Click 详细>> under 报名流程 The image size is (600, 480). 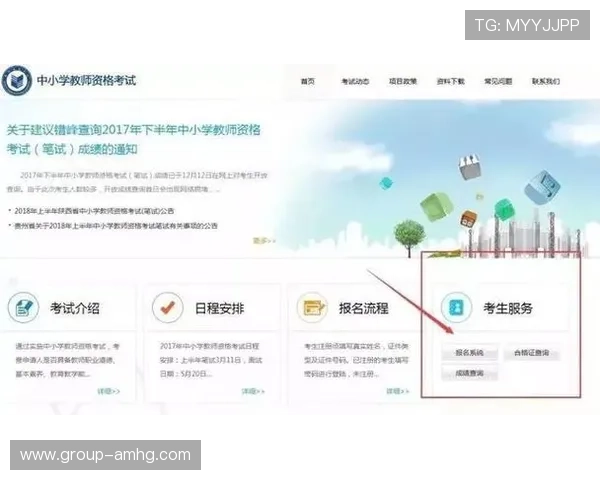tap(398, 391)
